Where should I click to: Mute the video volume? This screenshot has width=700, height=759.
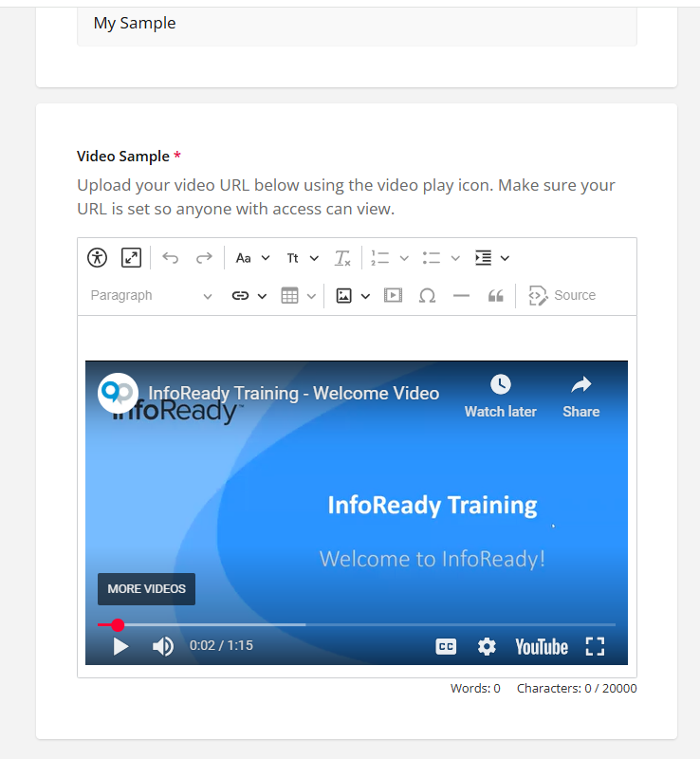(163, 646)
